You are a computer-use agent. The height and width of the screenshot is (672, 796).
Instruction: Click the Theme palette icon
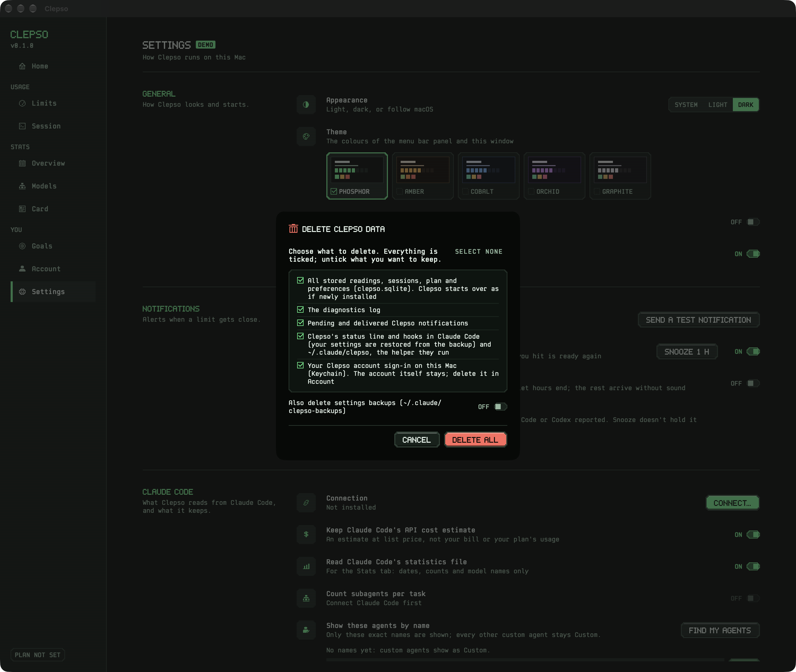click(306, 136)
